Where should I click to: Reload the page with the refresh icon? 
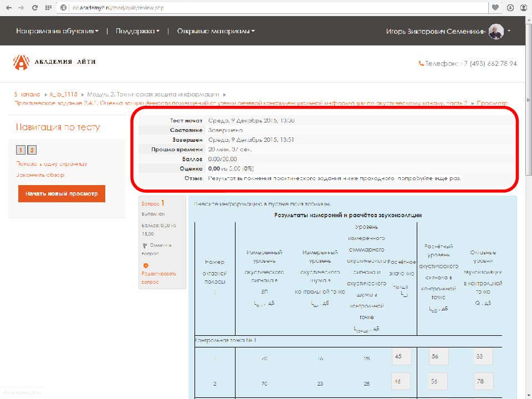35,8
